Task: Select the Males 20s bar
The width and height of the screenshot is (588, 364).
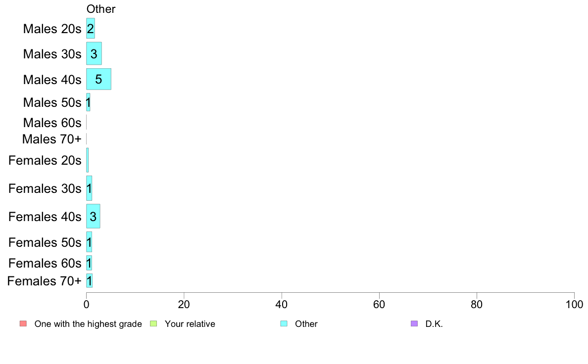Action: (x=91, y=29)
